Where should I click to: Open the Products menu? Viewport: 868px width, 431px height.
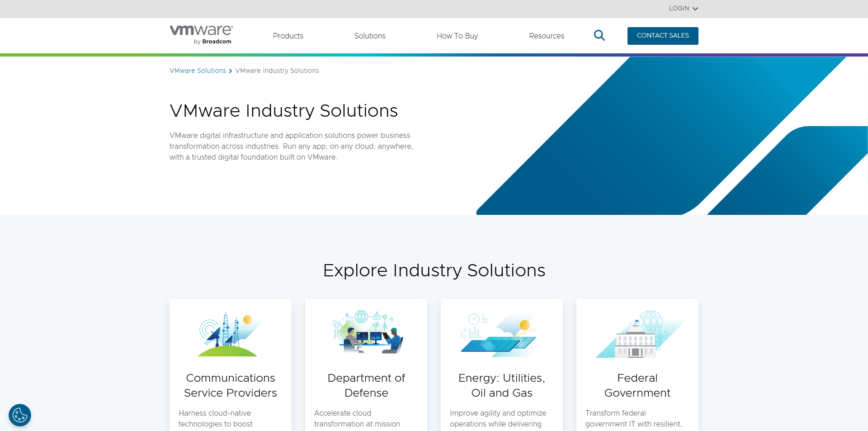click(288, 36)
